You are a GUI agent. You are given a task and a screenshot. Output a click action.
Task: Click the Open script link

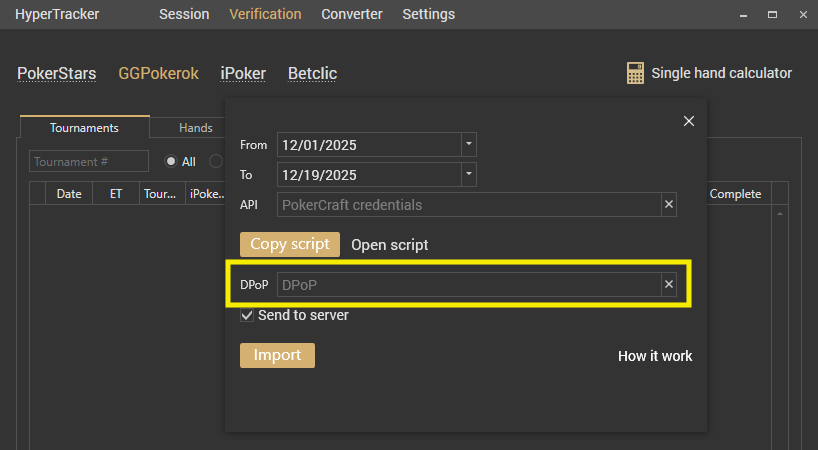[x=390, y=245]
